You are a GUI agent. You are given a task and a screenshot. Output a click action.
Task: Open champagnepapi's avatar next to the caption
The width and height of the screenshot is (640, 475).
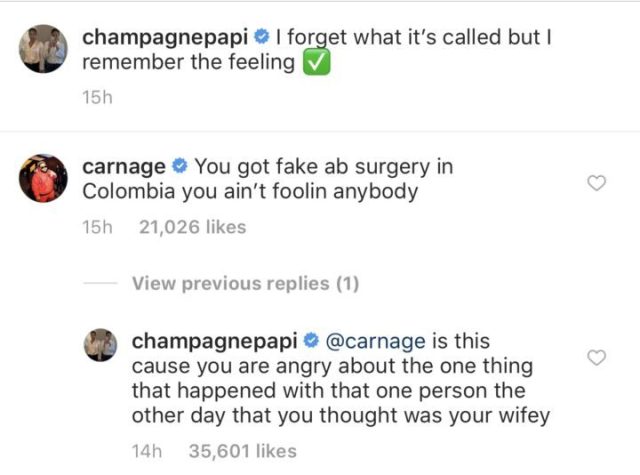[x=43, y=49]
